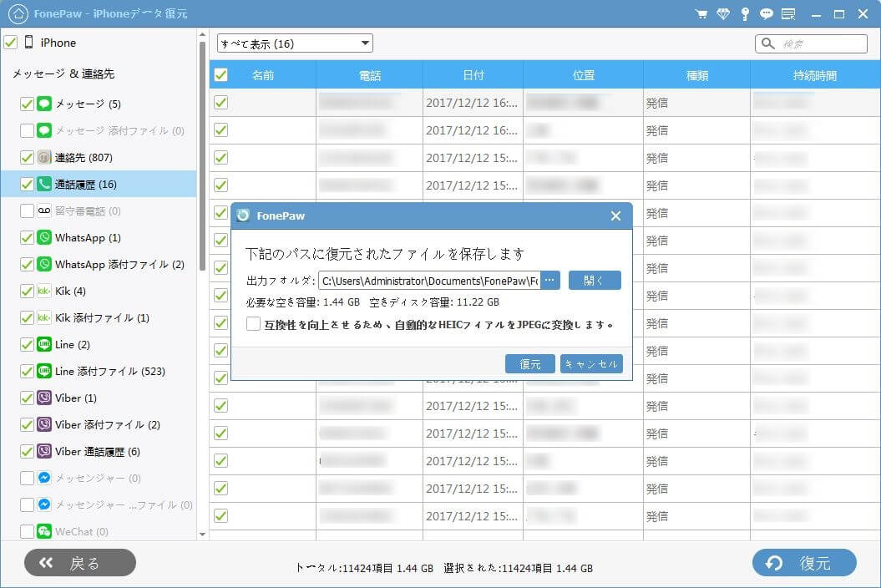Click the home icon in title bar
Image resolution: width=881 pixels, height=588 pixels.
[x=18, y=13]
